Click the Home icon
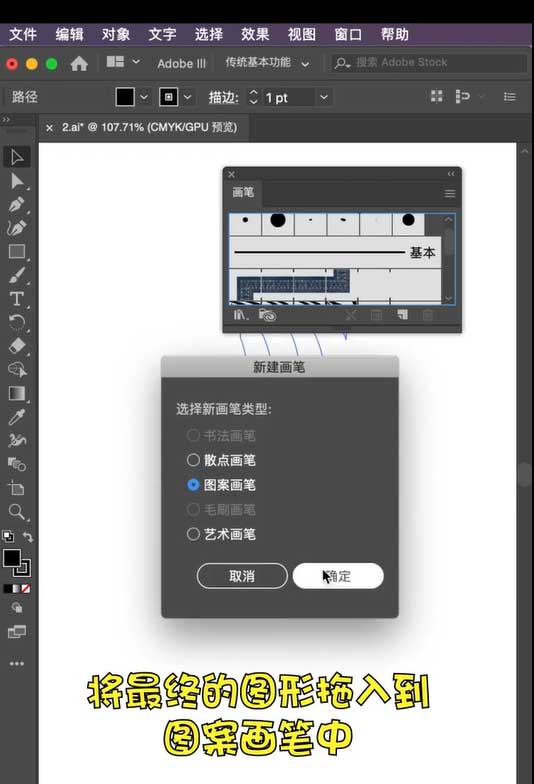Screen dimensions: 534x784 [x=79, y=64]
